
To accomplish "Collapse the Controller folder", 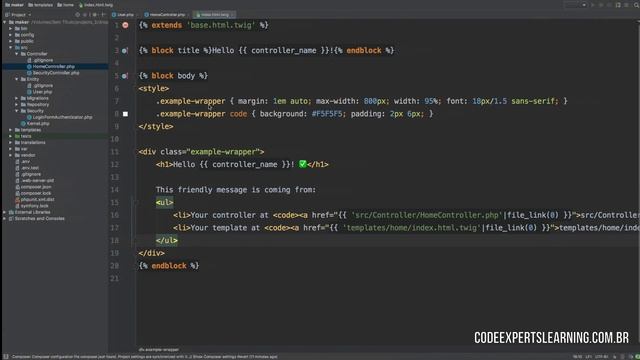I will click(x=17, y=54).
